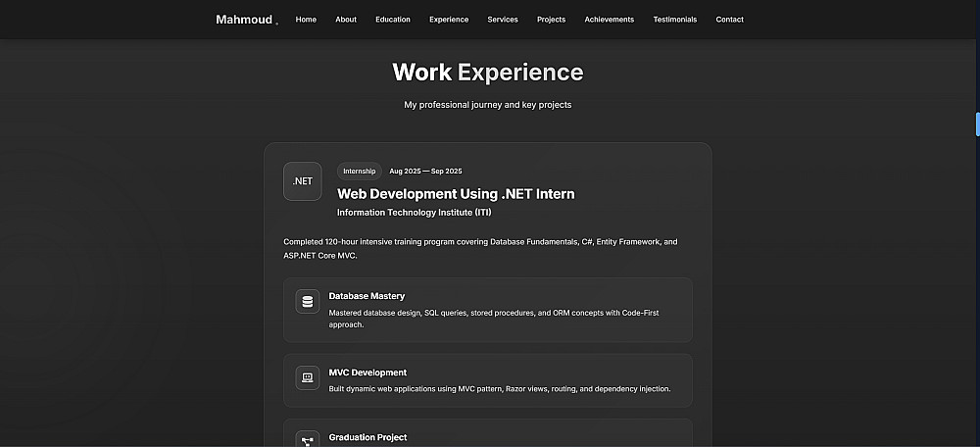Click the page's vertical scrollbar thumb
The image size is (980, 447).
point(977,124)
